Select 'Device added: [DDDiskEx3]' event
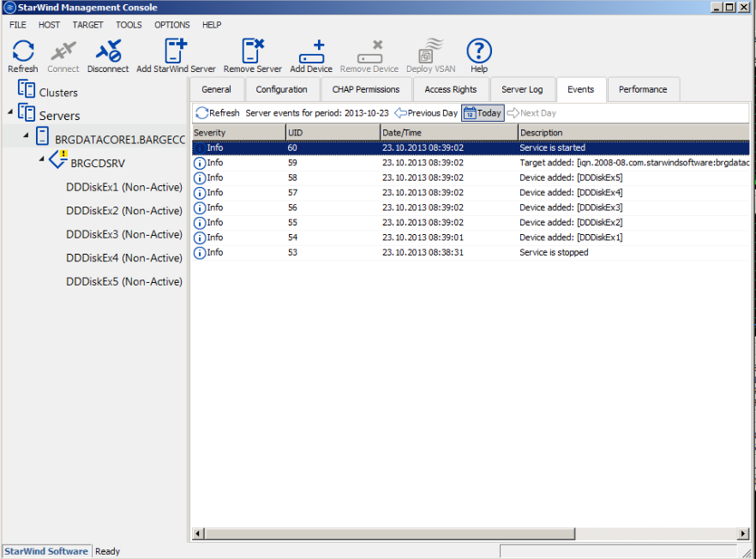The width and height of the screenshot is (756, 559). [471, 207]
